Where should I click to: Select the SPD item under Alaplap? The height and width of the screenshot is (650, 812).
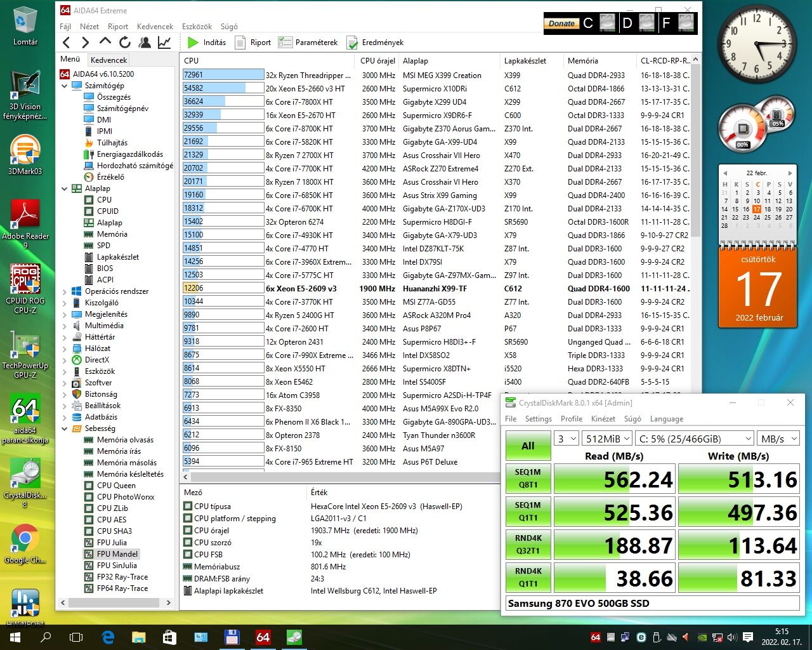click(x=103, y=246)
